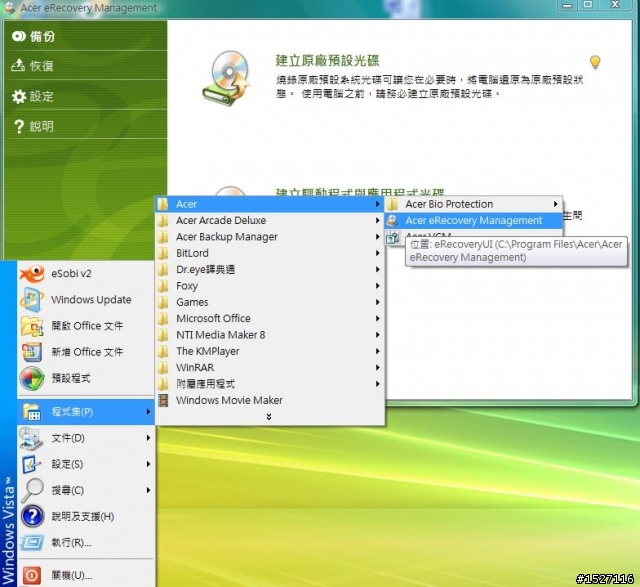The width and height of the screenshot is (640, 587).
Task: Click the 程式集 programs folder icon
Action: point(32,412)
